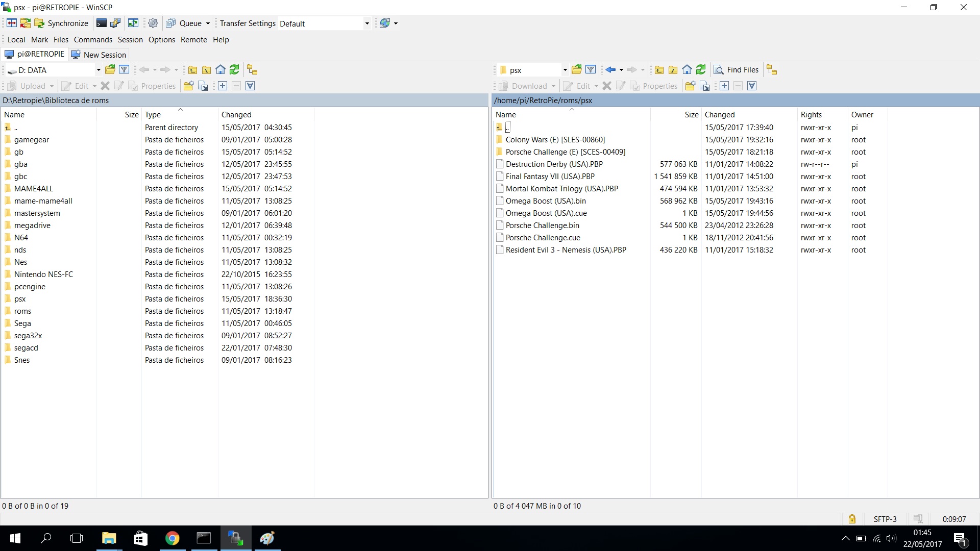
Task: Go to the remote home directory
Action: (x=687, y=70)
